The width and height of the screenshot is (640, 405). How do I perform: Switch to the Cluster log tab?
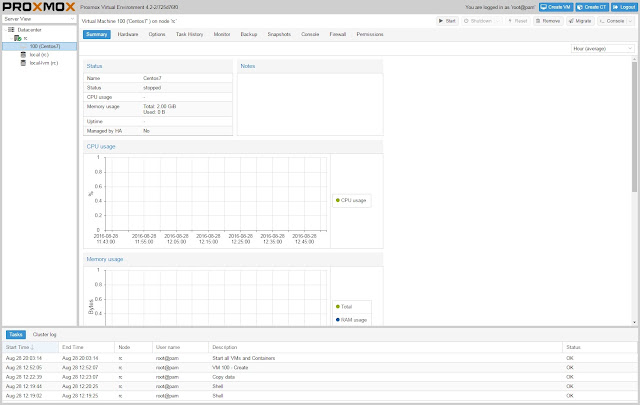coord(44,334)
